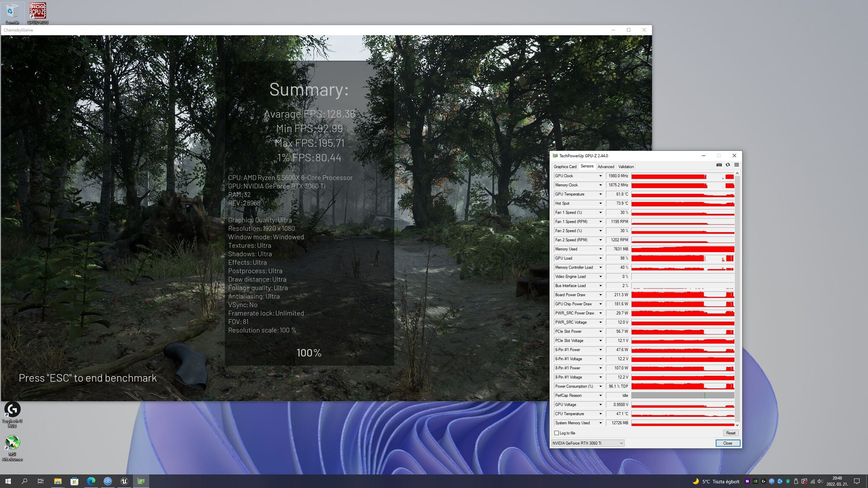Click the GPU-Z screenshot camera icon
This screenshot has height=488, width=868.
719,165
